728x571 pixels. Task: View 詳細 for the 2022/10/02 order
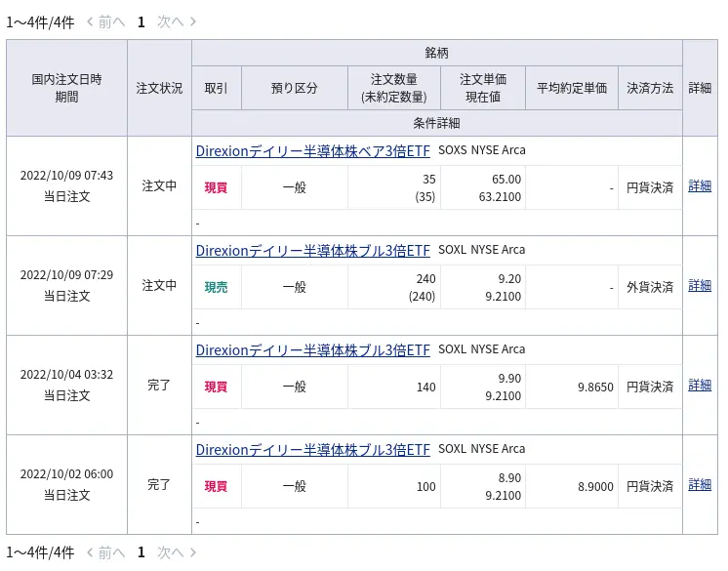coord(700,485)
